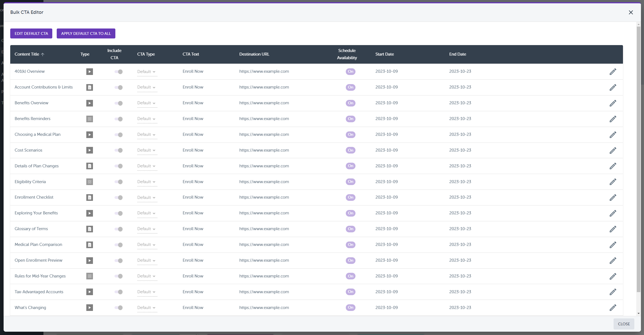The image size is (644, 335).
Task: Click the CLOSE button at the bottom
Action: (624, 324)
